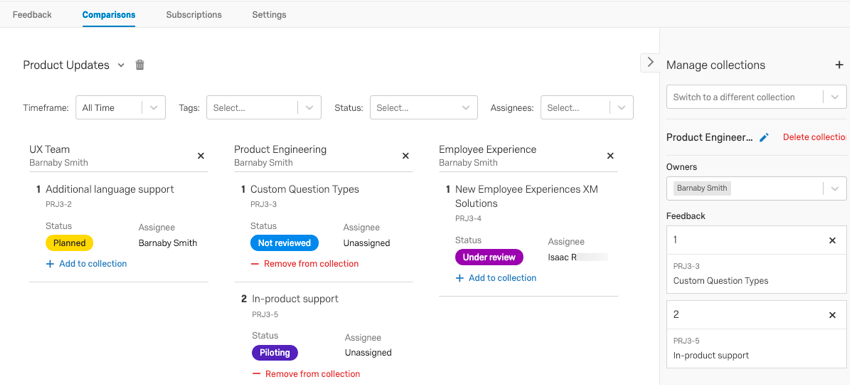Remove feedback item 1 from collection
This screenshot has width=850, height=385.
pos(833,240)
